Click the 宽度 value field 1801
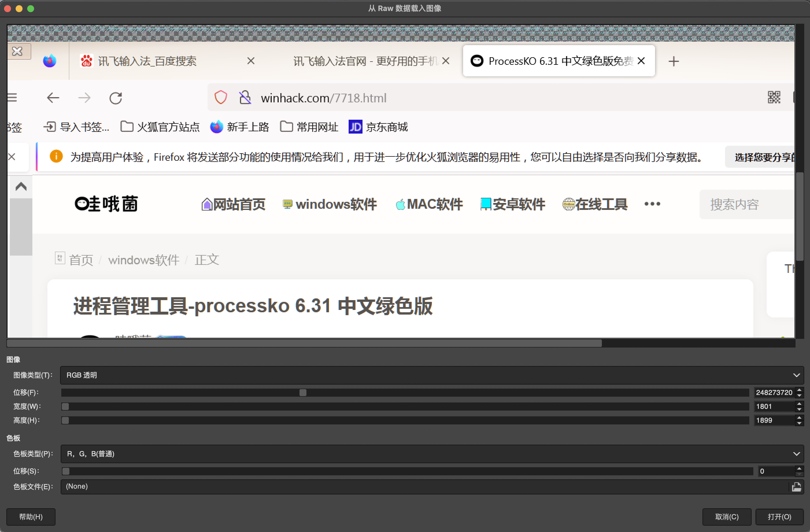This screenshot has width=810, height=532. (x=774, y=407)
